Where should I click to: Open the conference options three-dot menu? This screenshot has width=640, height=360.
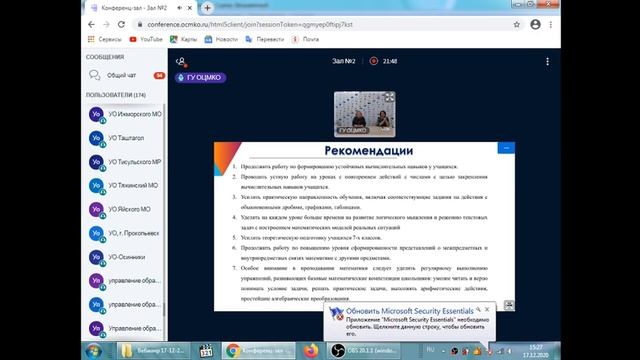point(547,61)
